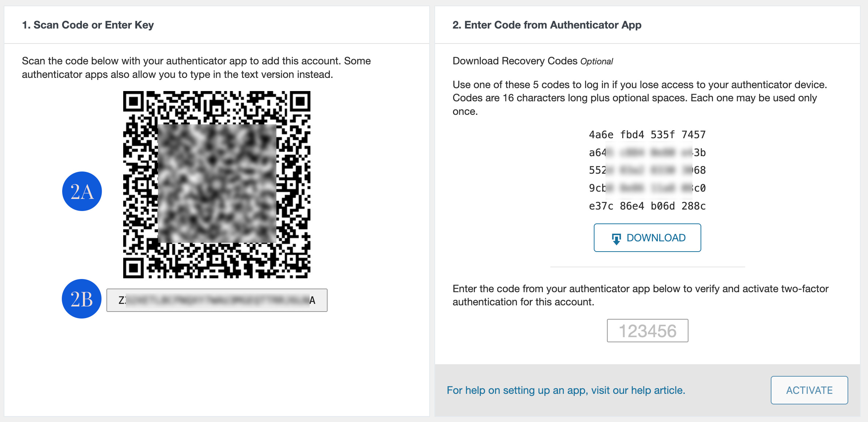868x422 pixels.
Task: Click the blue 2B step marker
Action: point(82,299)
